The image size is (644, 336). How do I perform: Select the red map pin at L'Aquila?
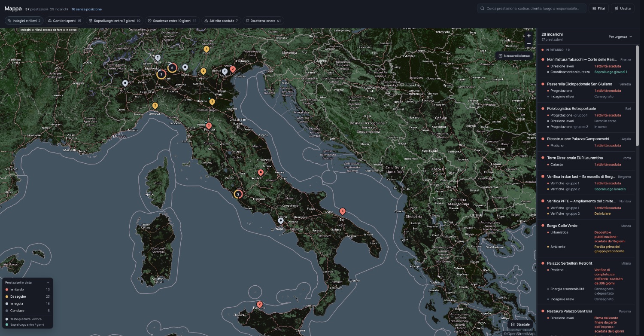pos(261,173)
